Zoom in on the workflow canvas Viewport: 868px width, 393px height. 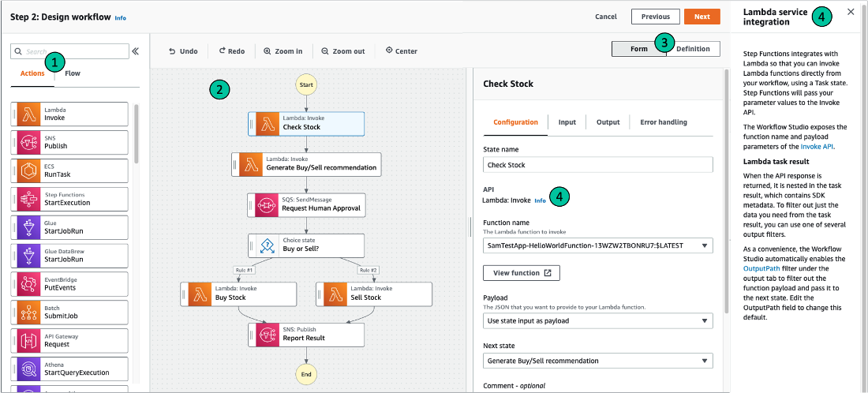pyautogui.click(x=282, y=51)
